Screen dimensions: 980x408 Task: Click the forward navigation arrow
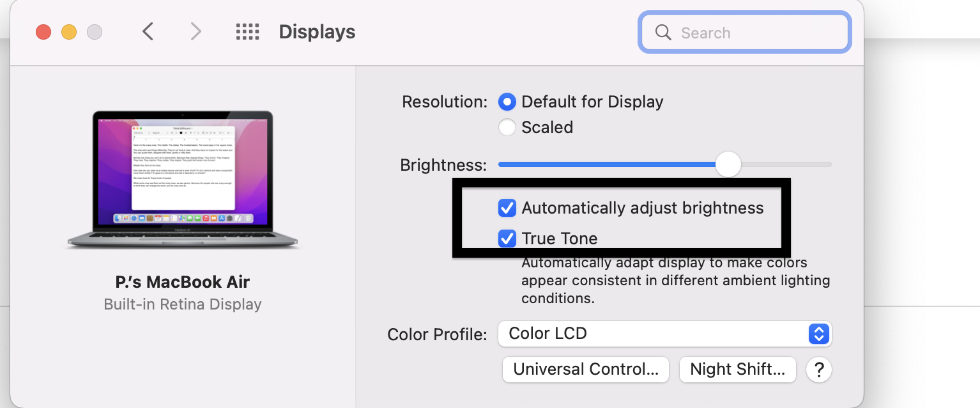pos(196,31)
